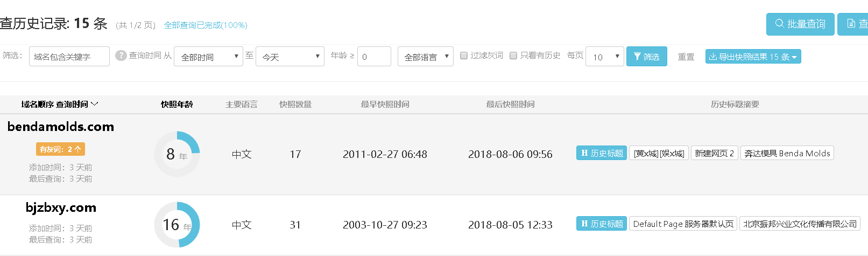This screenshot has width=868, height=256.
Task: Click the 8-year snapshot age ring chart
Action: coord(177,154)
